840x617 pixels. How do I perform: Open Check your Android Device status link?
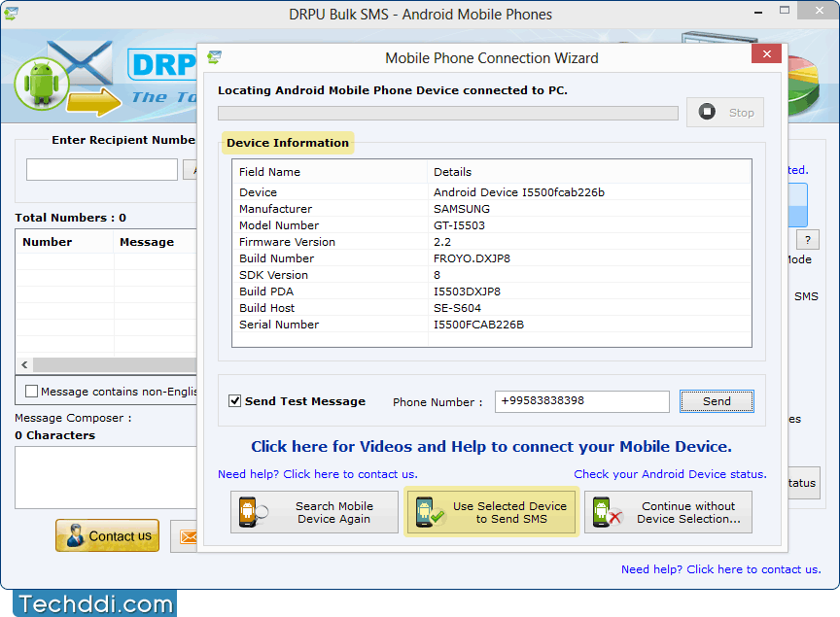click(x=670, y=474)
